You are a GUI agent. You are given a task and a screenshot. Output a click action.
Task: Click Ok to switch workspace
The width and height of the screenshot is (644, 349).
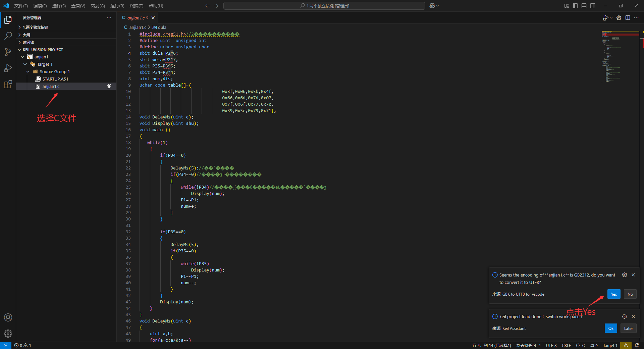(611, 329)
